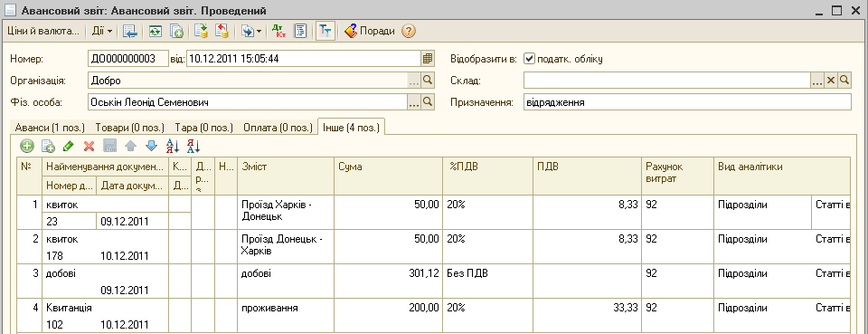
Task: Show the Дт/Кт posting results
Action: 278,31
